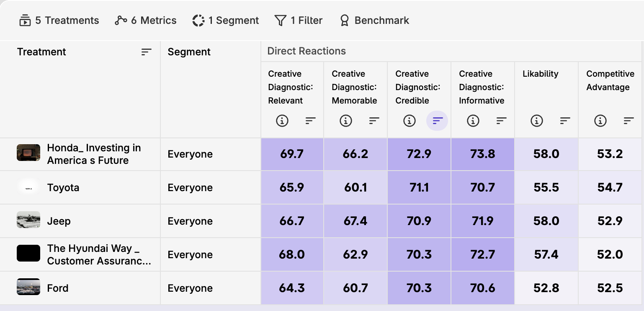Click Toyota's Informative score 70.7
This screenshot has width=644, height=311.
[x=483, y=188]
